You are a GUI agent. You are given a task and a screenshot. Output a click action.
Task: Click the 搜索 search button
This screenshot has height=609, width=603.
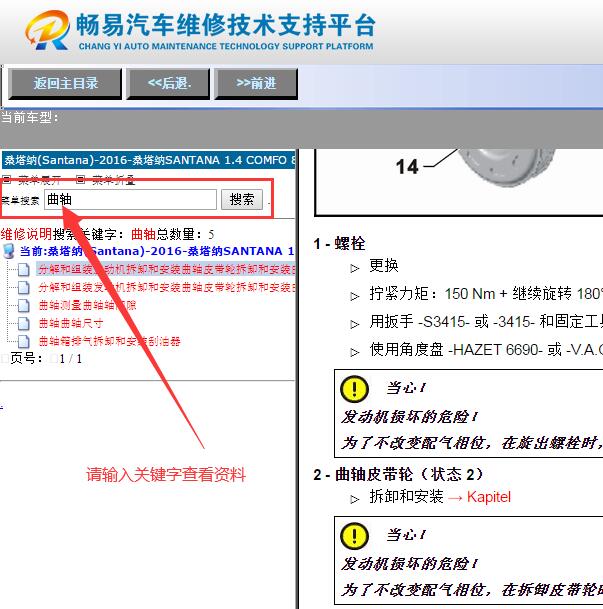pos(242,200)
